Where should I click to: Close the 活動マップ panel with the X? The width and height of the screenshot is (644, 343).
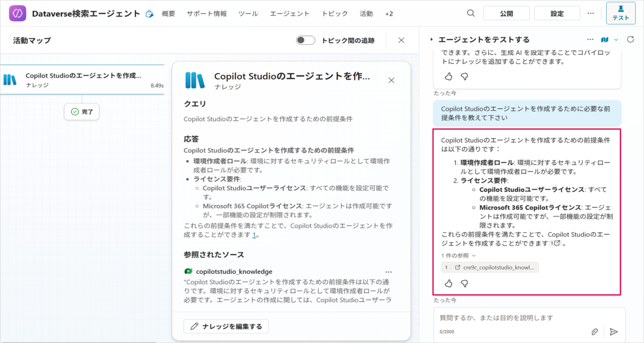(401, 40)
